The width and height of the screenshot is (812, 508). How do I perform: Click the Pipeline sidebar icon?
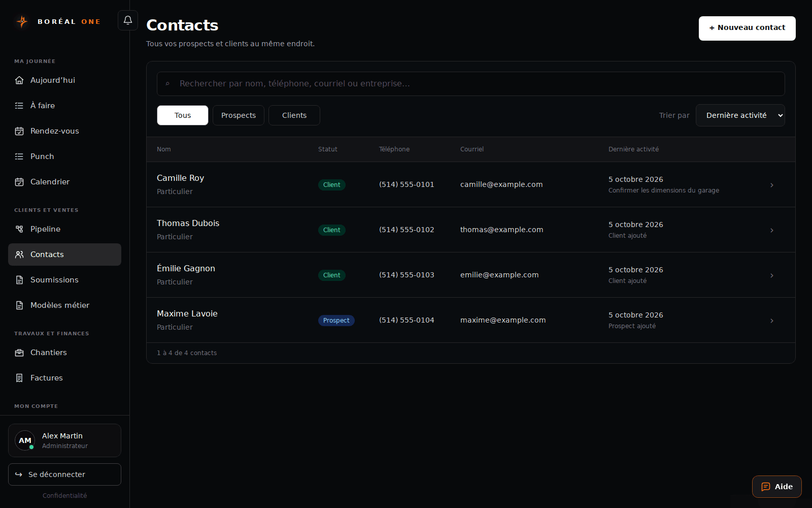(x=19, y=229)
